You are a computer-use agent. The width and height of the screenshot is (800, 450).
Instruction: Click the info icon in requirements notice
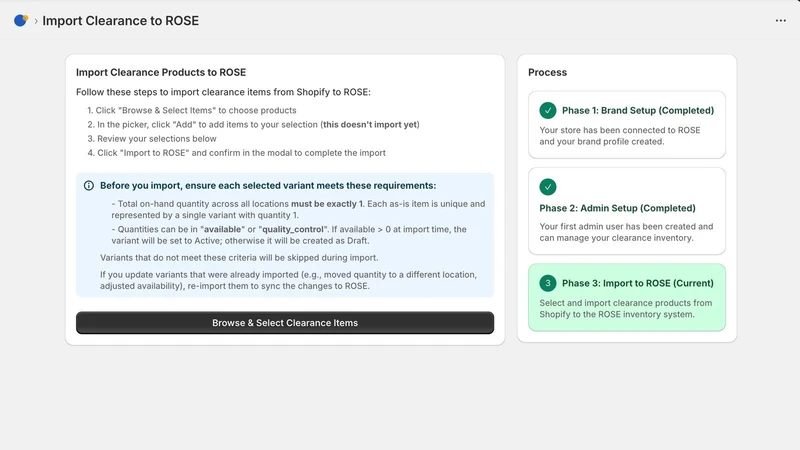[89, 185]
